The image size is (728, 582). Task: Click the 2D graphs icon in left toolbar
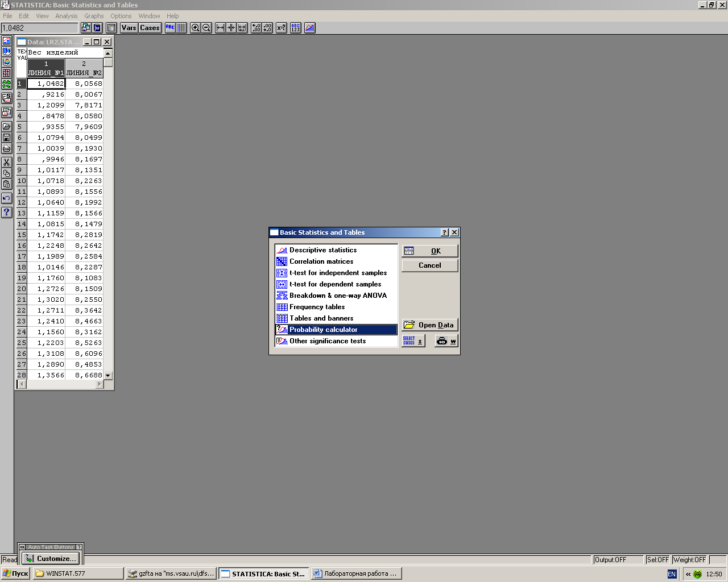click(x=6, y=41)
